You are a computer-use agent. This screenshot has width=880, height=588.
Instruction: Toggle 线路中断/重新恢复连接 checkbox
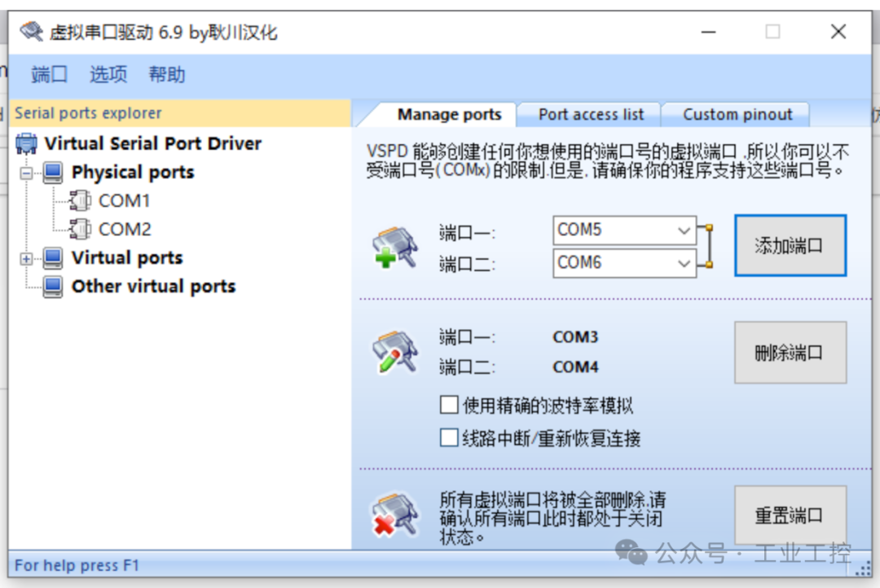[x=449, y=437]
